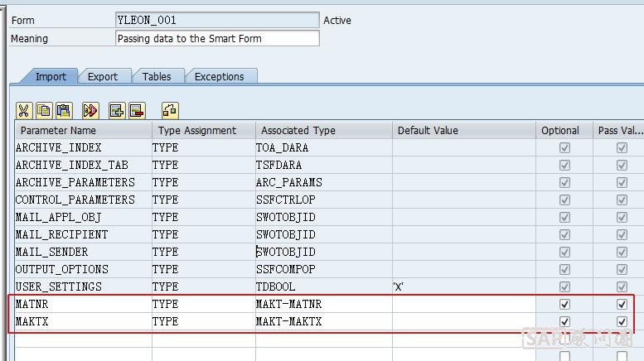Click the Active status label

pyautogui.click(x=337, y=21)
